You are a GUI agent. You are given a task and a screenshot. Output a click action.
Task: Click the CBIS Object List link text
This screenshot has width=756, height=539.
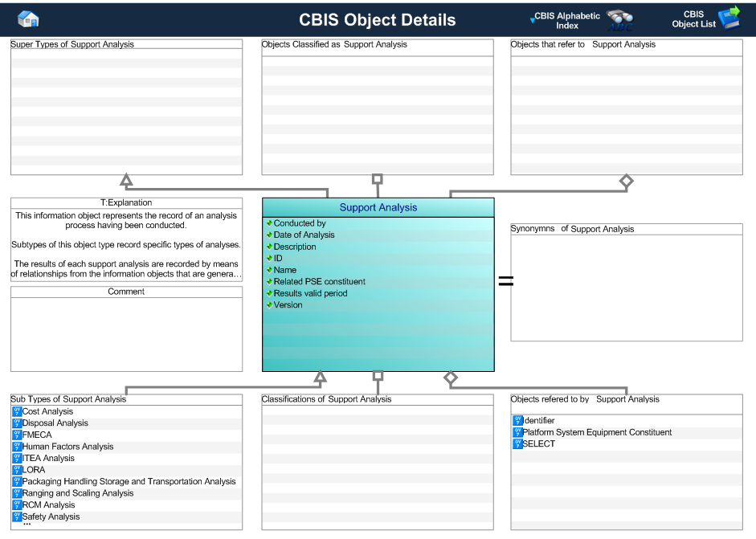(694, 19)
